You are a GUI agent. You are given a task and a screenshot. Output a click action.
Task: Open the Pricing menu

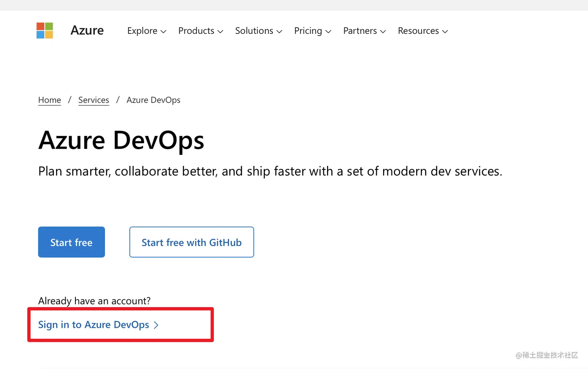[x=312, y=31]
